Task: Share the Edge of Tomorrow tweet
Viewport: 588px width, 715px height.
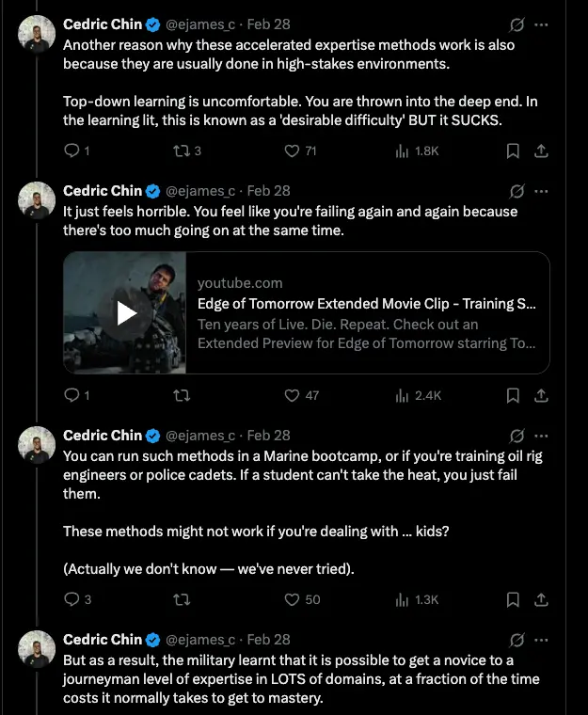Action: click(x=541, y=396)
